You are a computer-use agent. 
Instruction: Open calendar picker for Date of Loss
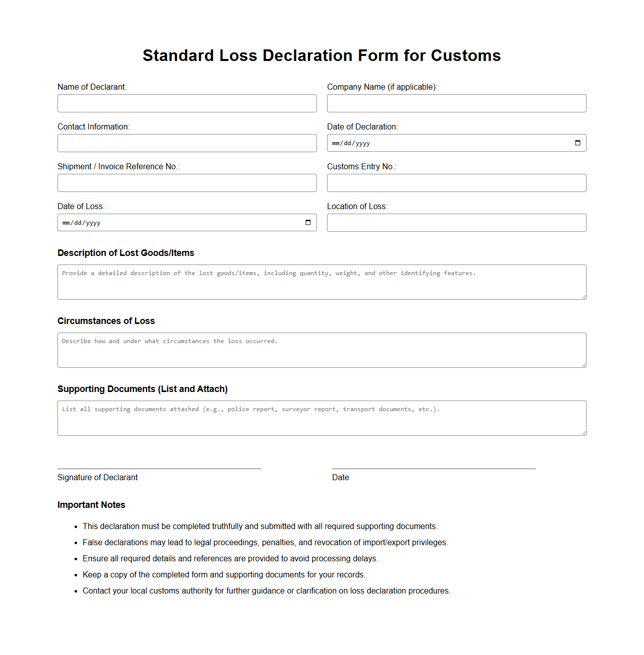coord(308,223)
